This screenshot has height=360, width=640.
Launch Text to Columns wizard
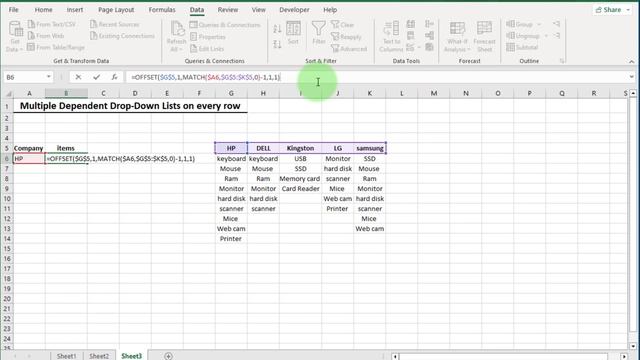tap(391, 37)
